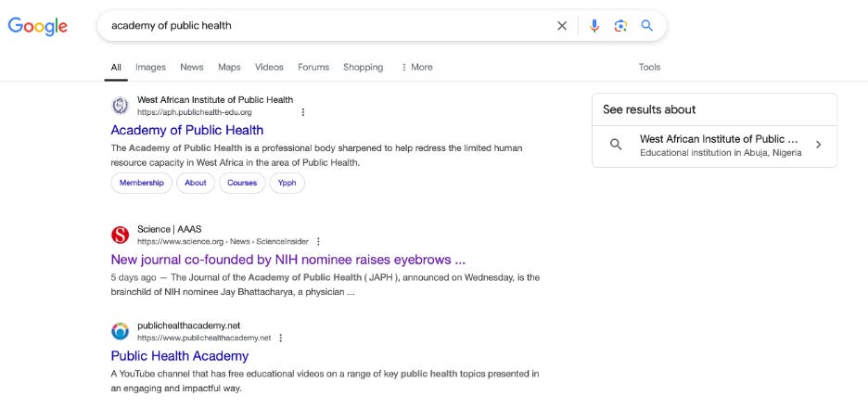Switch to the News tab
This screenshot has height=408, width=868.
192,67
